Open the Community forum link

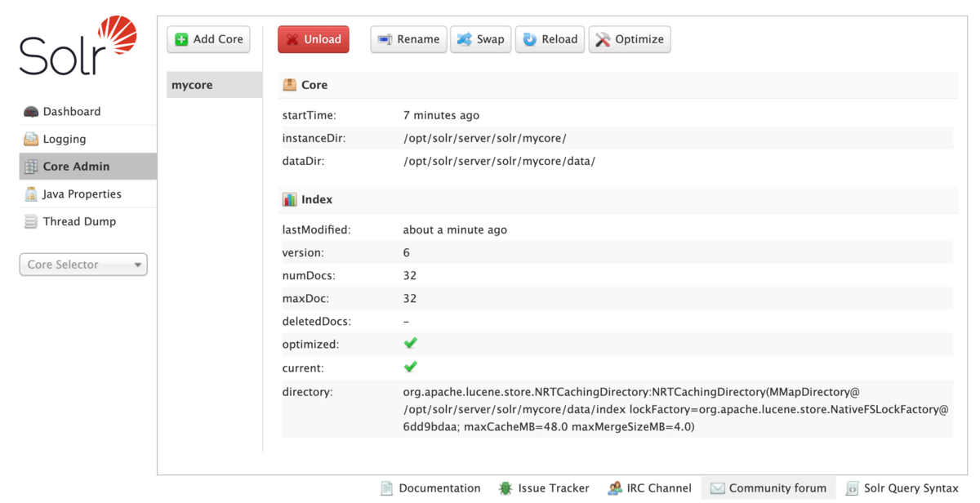pos(768,488)
